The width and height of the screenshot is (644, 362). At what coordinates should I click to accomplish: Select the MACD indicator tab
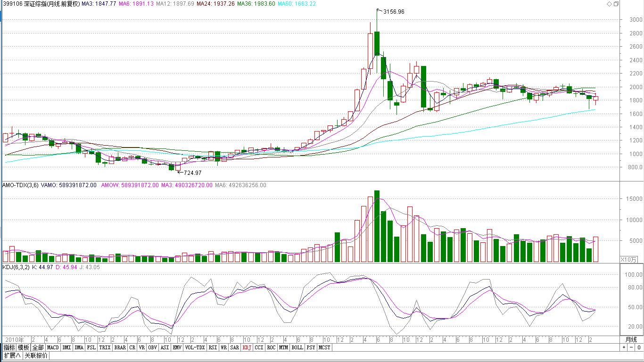(53, 347)
